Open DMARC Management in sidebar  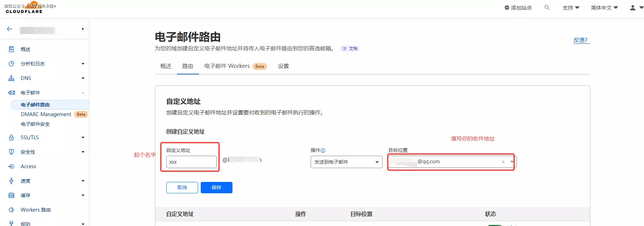[x=46, y=114]
